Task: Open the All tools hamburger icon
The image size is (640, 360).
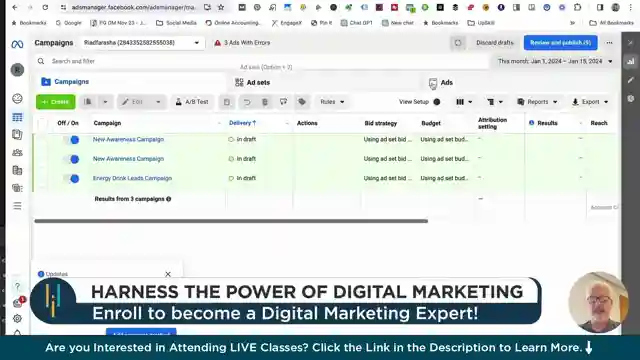Action: coord(17,206)
